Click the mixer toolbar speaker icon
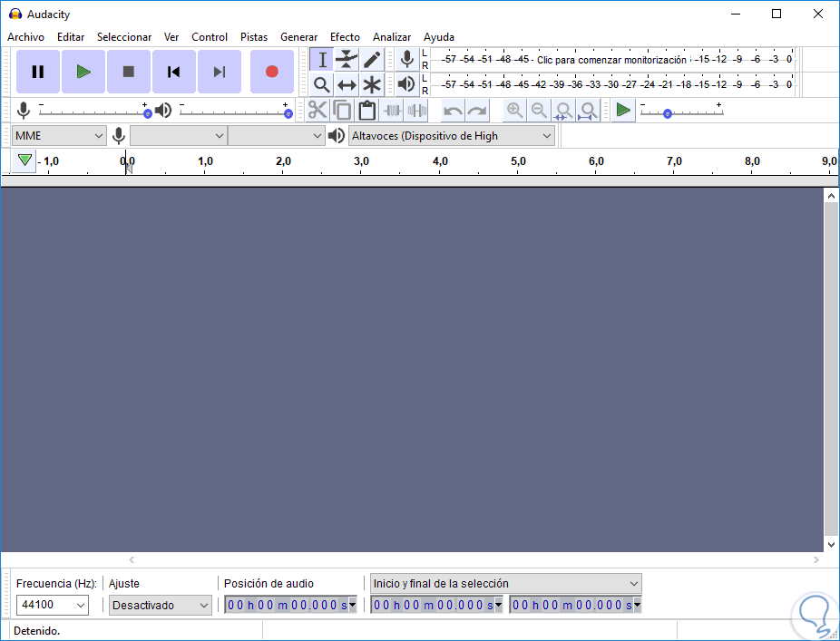 point(163,111)
